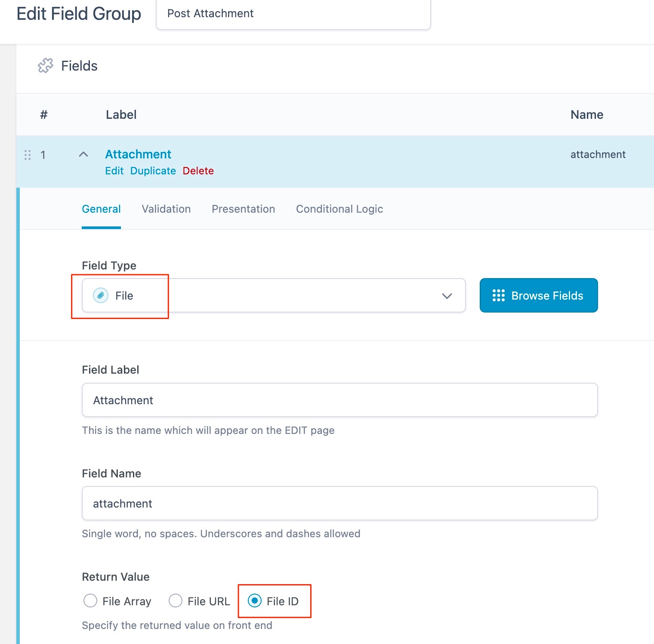This screenshot has width=654, height=644.
Task: Delete the Attachment field
Action: click(x=198, y=171)
